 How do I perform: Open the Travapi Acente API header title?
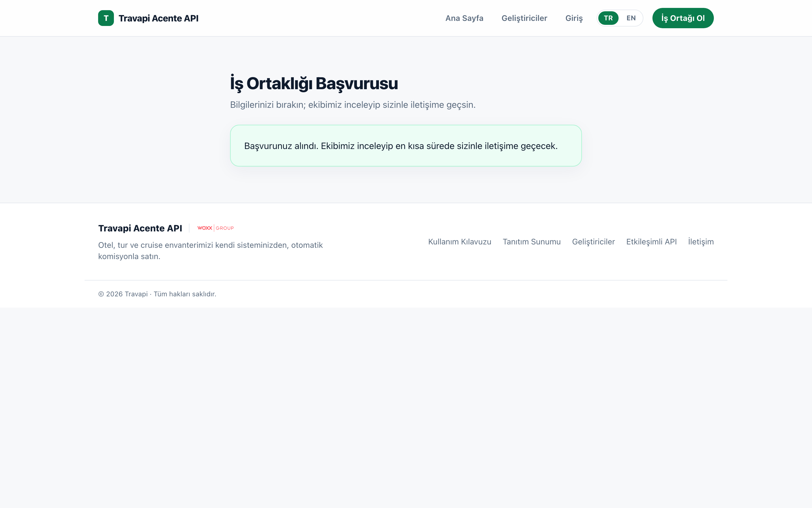(x=158, y=18)
